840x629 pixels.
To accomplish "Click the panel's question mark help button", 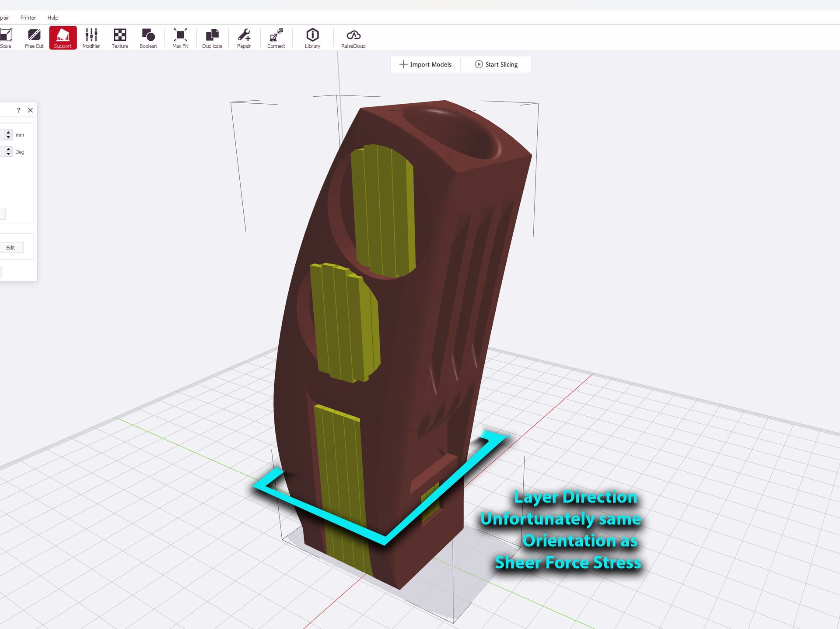I will pyautogui.click(x=18, y=110).
